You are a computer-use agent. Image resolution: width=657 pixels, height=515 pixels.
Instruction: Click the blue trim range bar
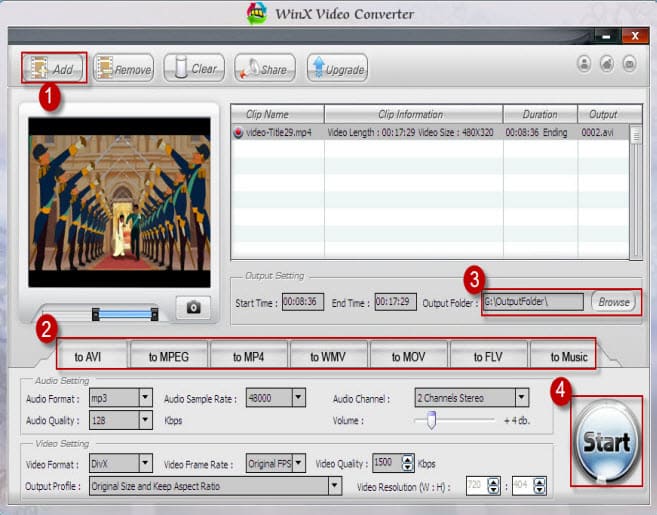(125, 314)
